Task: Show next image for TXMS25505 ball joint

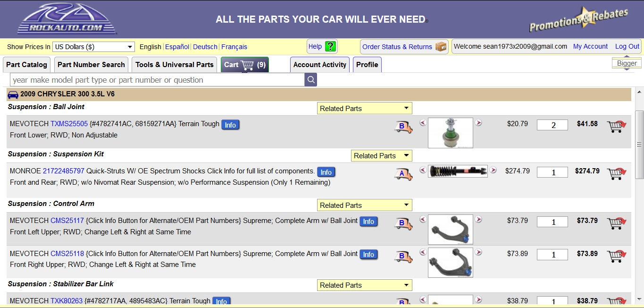Action: (x=478, y=123)
